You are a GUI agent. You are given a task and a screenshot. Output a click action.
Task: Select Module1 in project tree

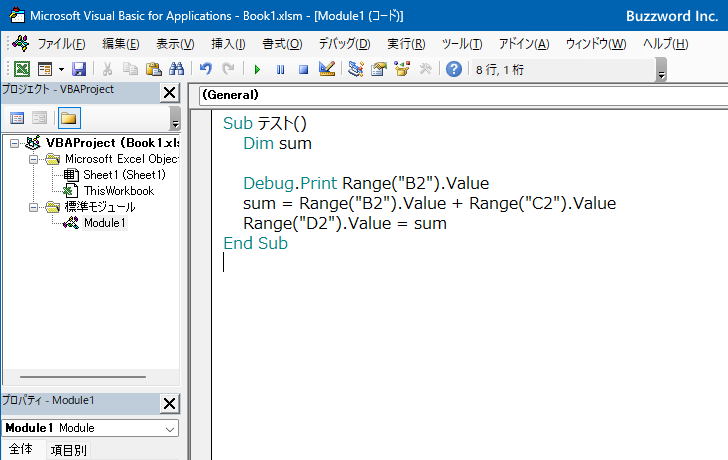pos(105,223)
